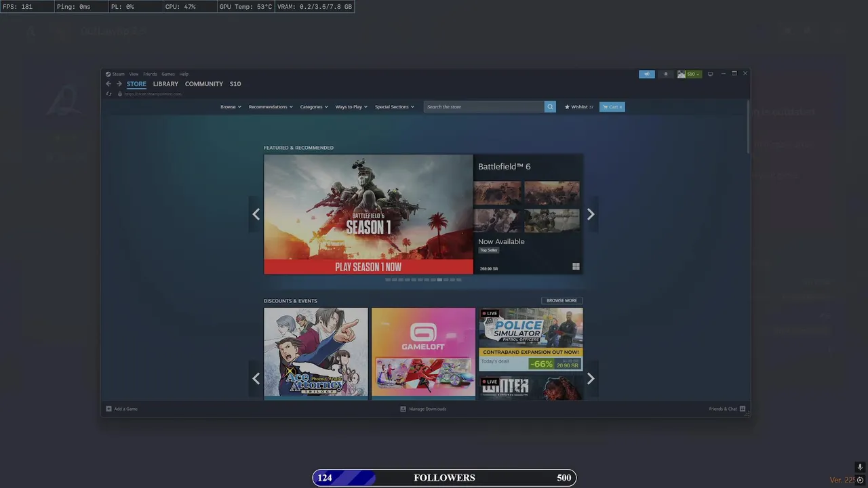The height and width of the screenshot is (488, 868).
Task: Switch to Big Picture mode icon
Action: click(x=710, y=74)
